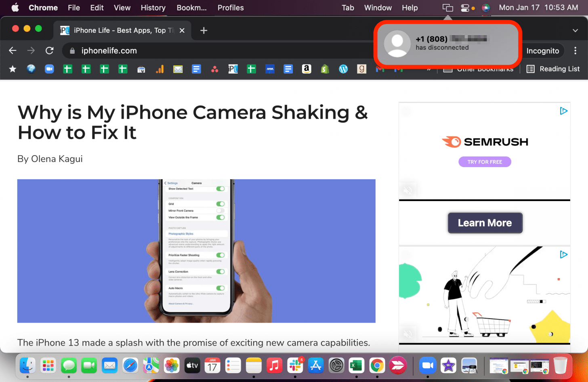Image resolution: width=588 pixels, height=382 pixels.
Task: Open the Asana bookmark with three red dots
Action: pos(214,69)
